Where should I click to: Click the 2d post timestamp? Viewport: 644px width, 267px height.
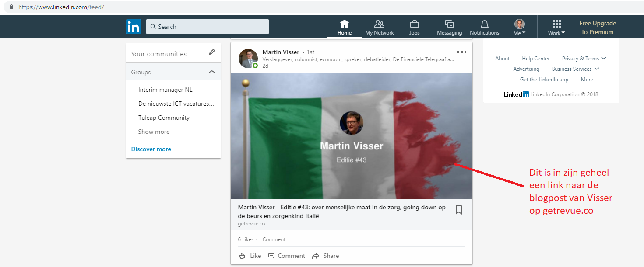click(x=265, y=66)
